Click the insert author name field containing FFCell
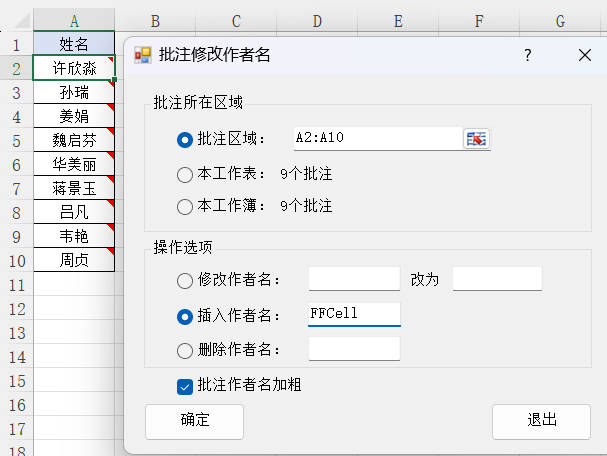 (354, 314)
